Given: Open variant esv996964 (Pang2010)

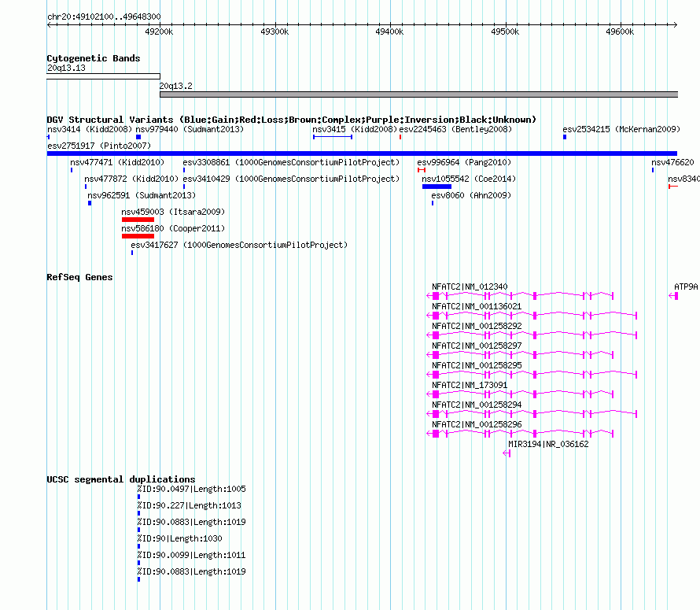Looking at the screenshot, I should [464, 162].
